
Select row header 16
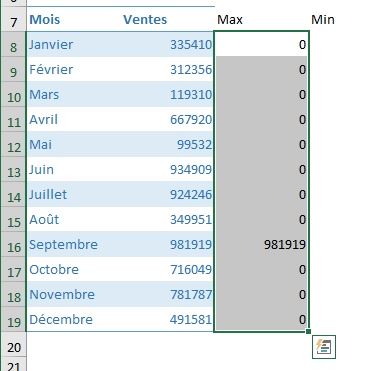pyautogui.click(x=13, y=244)
